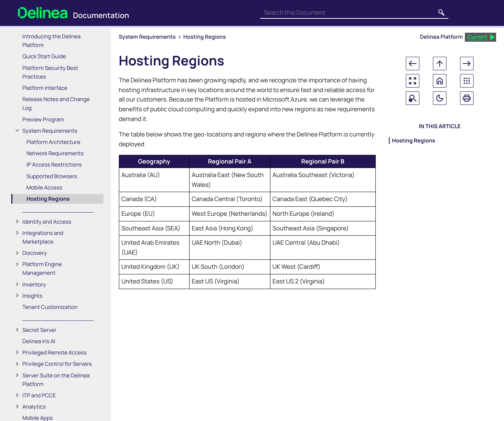The height and width of the screenshot is (421, 504).
Task: Click the up arrow navigation icon
Action: 439,64
